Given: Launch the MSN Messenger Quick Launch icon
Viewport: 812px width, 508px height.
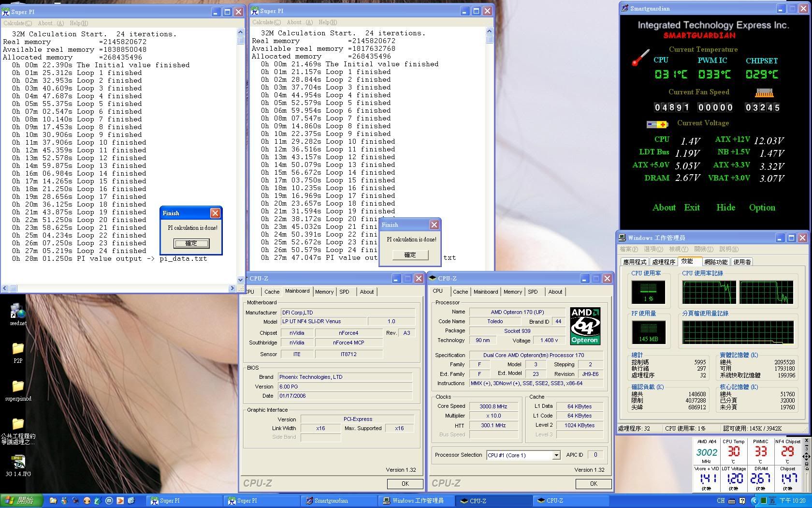Looking at the screenshot, I should (64, 501).
